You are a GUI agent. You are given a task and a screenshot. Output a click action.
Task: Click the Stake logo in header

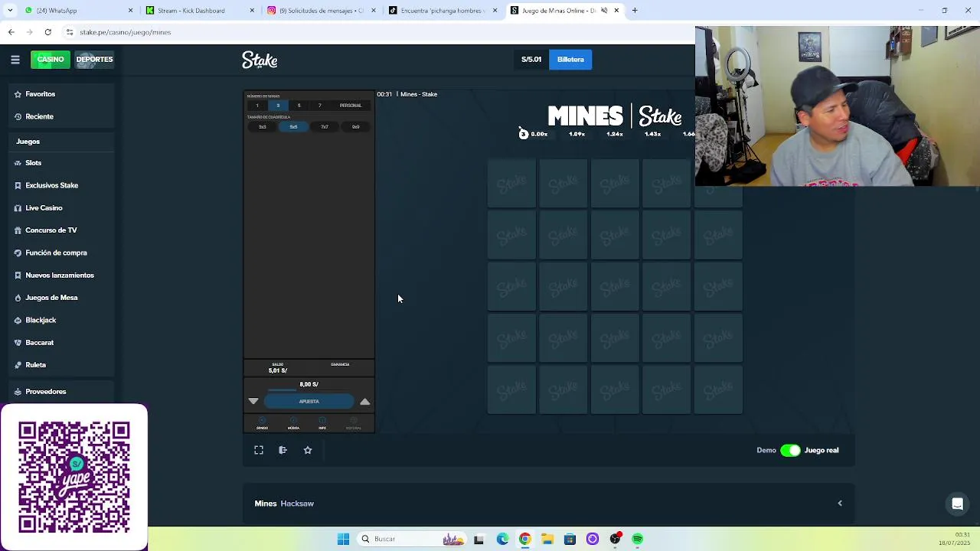tap(260, 60)
